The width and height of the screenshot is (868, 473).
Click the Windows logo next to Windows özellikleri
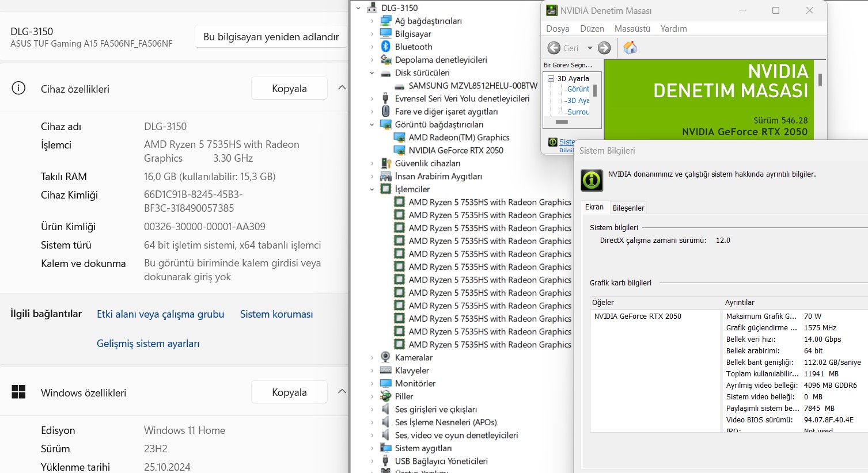[x=18, y=392]
